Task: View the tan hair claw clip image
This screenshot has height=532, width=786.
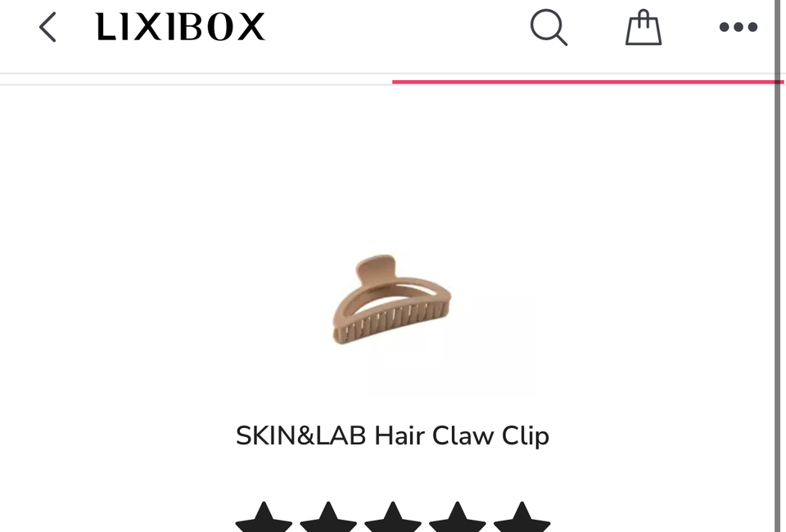Action: 392,300
